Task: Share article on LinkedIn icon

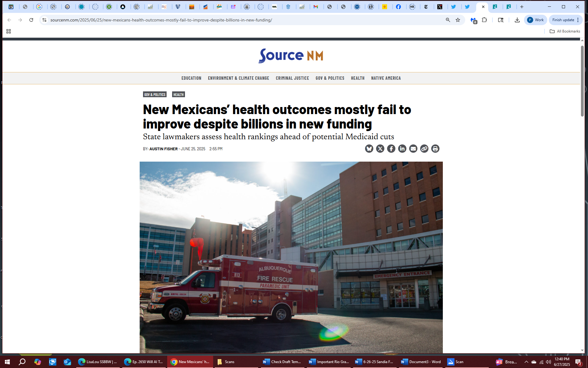Action: [x=402, y=149]
